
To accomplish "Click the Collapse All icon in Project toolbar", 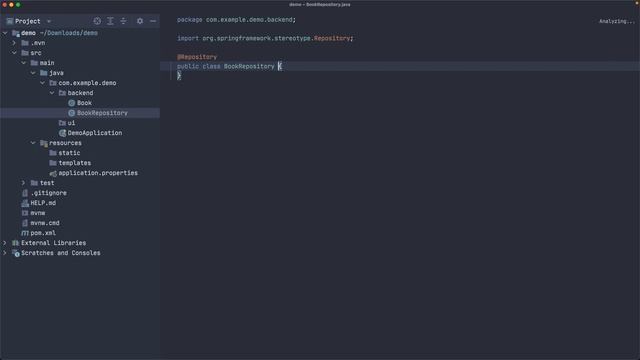I will [123, 21].
